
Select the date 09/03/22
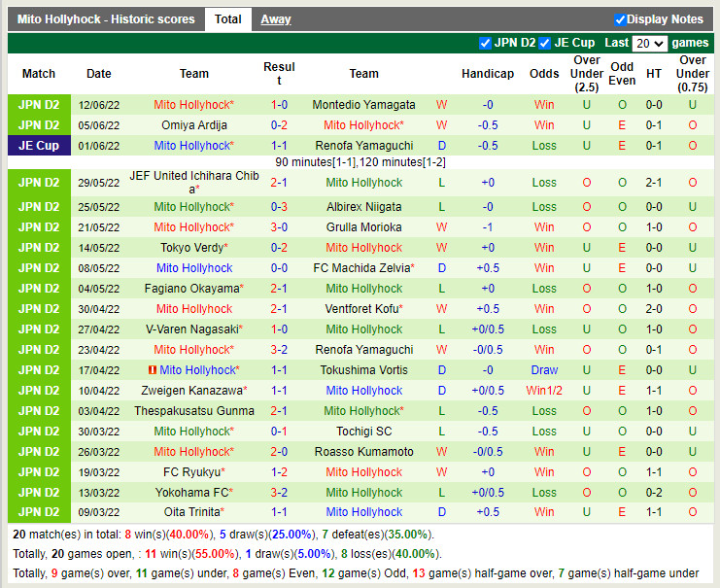click(99, 512)
